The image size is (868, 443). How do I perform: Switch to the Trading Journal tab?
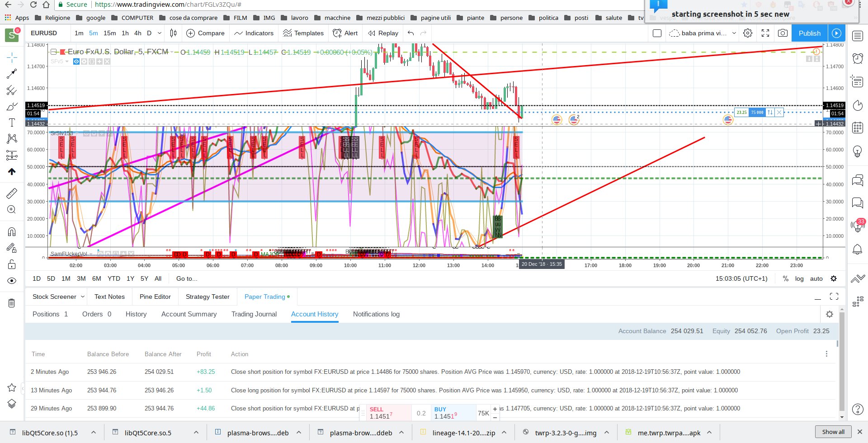pyautogui.click(x=254, y=314)
